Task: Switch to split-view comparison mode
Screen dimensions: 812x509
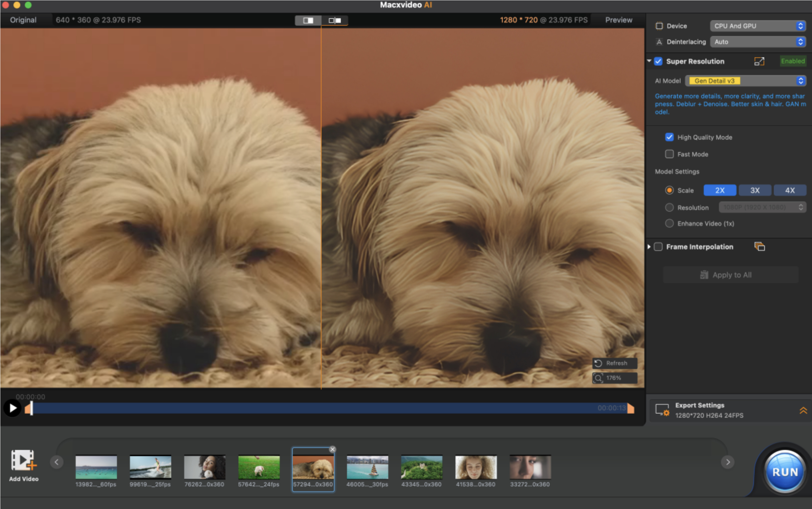Action: tap(308, 21)
